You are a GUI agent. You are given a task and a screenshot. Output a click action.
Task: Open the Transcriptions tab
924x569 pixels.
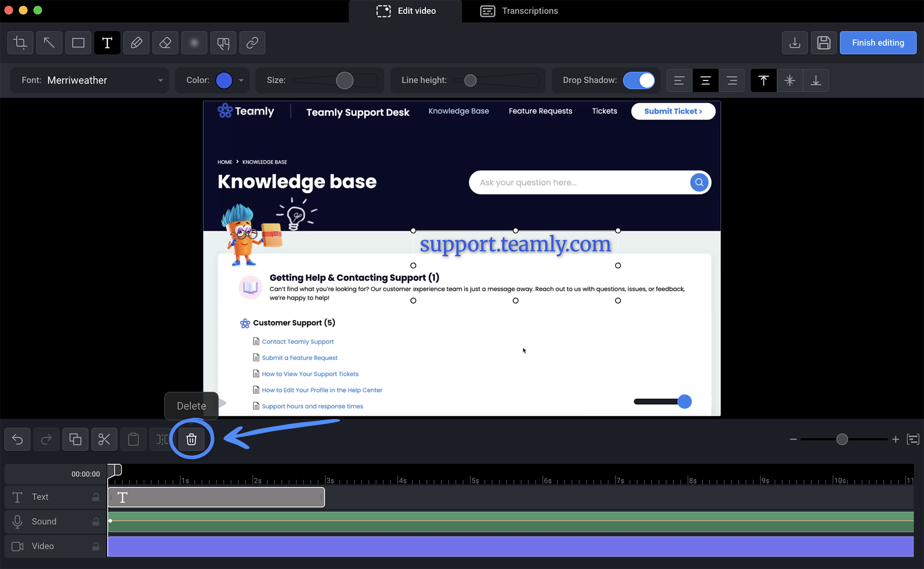click(519, 11)
